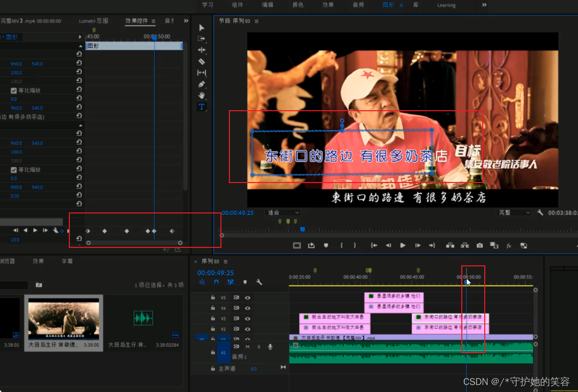Expand workspace overflow chevrons at top
Viewport: 578px width, 392px height.
pos(484,5)
